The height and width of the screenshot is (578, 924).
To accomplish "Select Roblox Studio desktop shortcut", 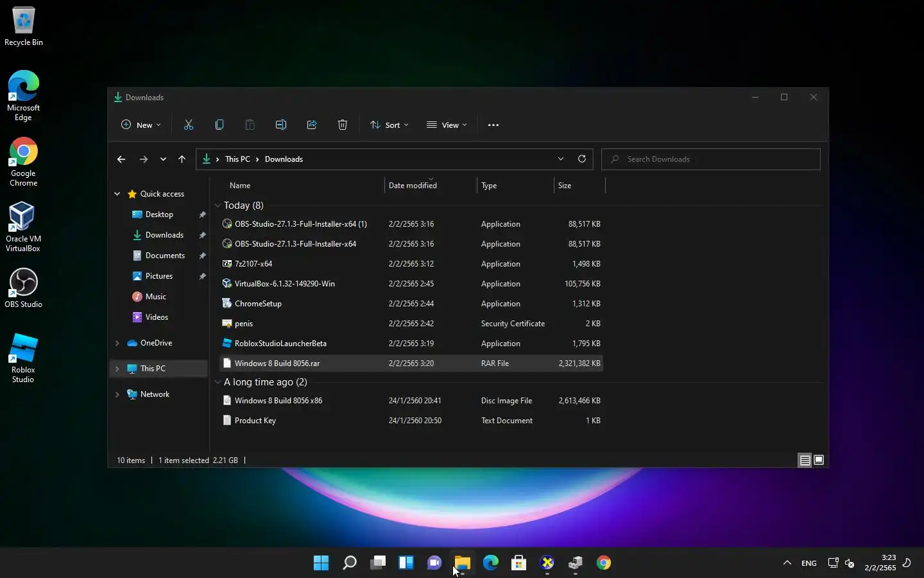I will pos(23,358).
